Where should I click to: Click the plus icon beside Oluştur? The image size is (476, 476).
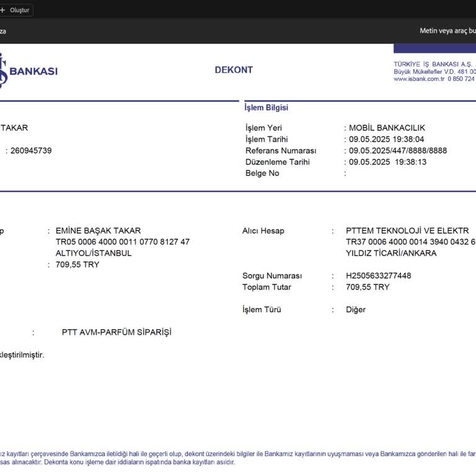click(2, 10)
